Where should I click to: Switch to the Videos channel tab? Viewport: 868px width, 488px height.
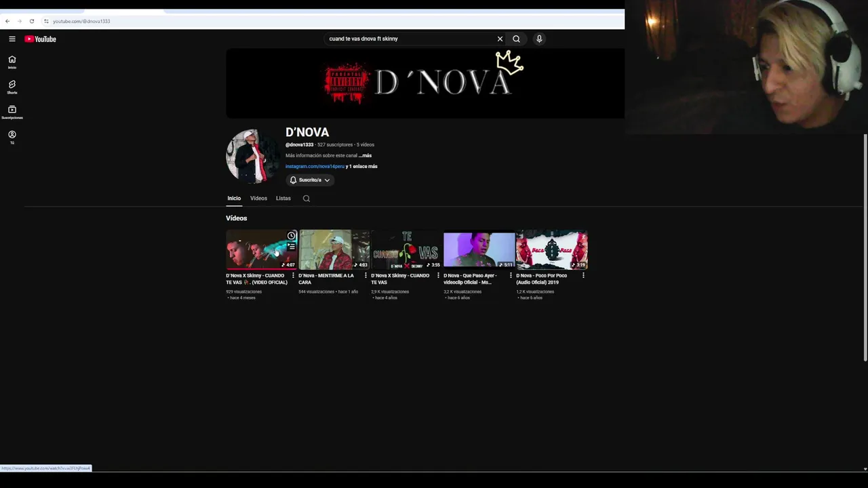pyautogui.click(x=258, y=199)
